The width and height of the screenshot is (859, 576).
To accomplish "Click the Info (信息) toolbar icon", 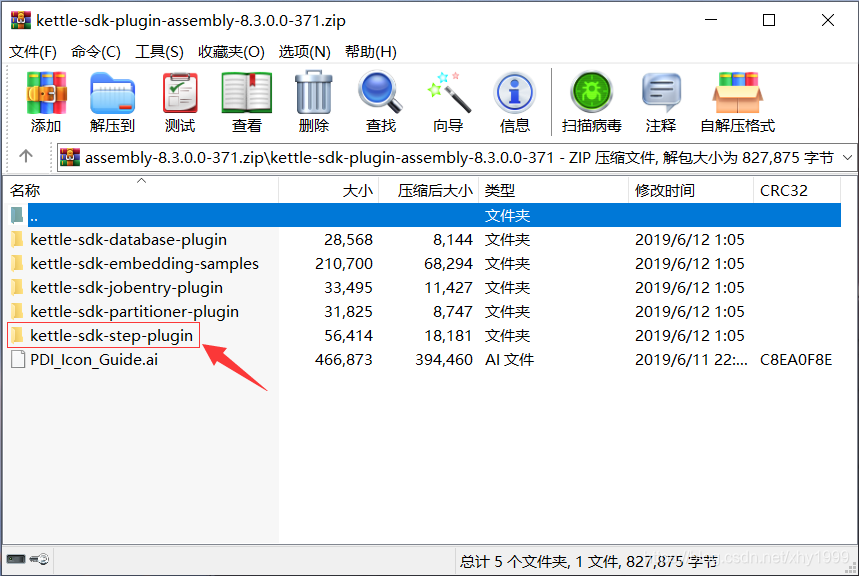I will click(514, 93).
